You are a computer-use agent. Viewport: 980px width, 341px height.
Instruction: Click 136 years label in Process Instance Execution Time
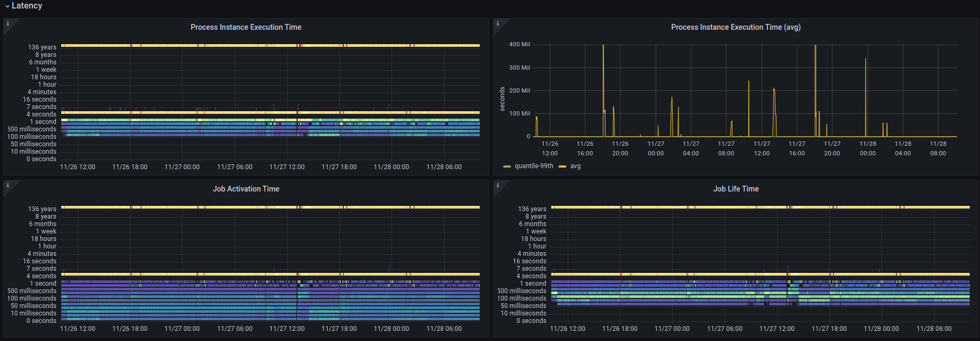click(x=42, y=47)
